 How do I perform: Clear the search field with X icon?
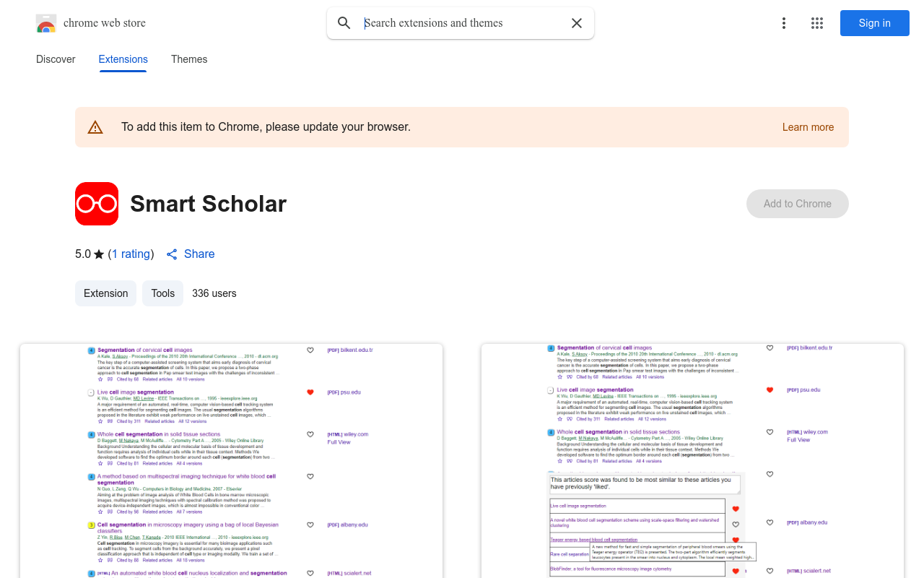(x=577, y=23)
